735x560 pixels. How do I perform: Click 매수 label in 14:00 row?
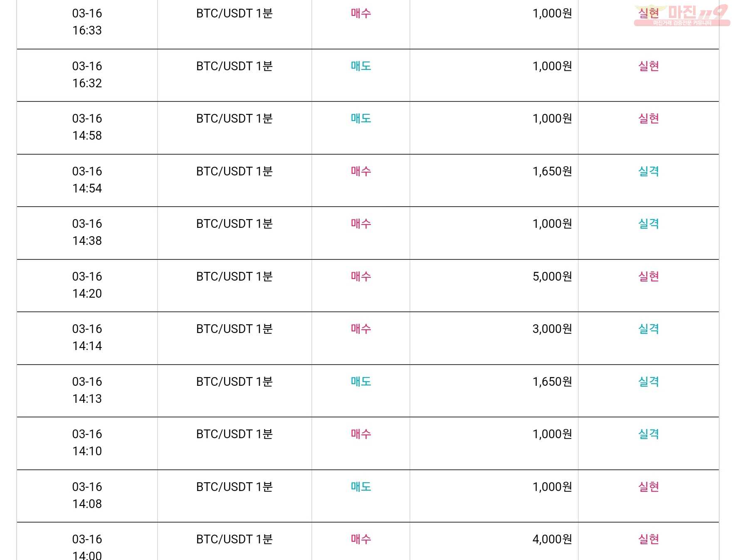tap(361, 539)
